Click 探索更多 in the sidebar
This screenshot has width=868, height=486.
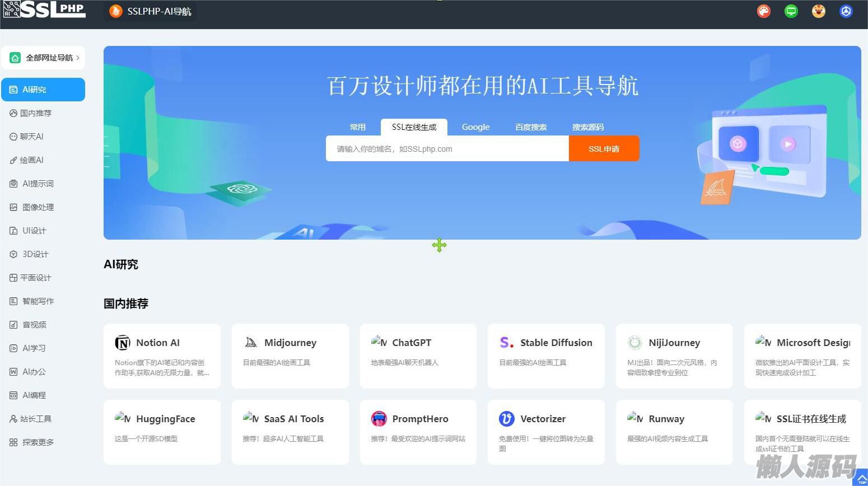(43, 442)
